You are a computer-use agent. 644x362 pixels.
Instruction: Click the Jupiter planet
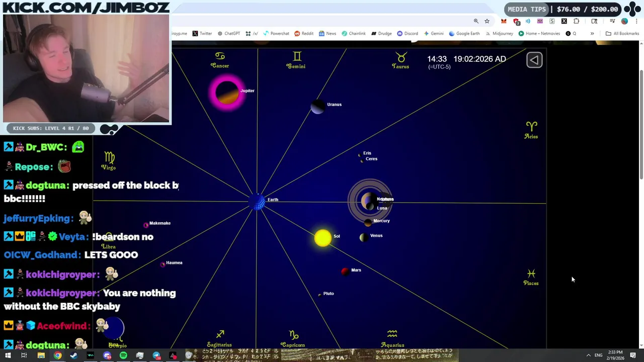pos(227,93)
